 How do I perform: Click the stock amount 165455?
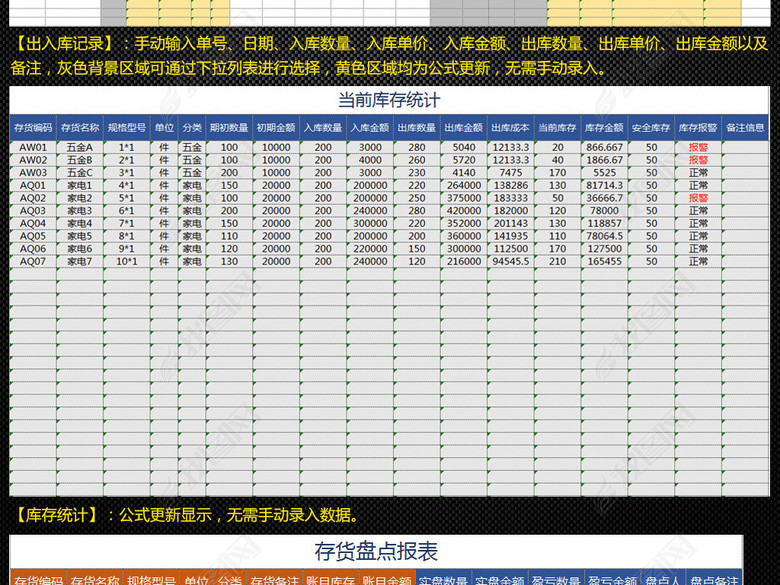[x=604, y=262]
